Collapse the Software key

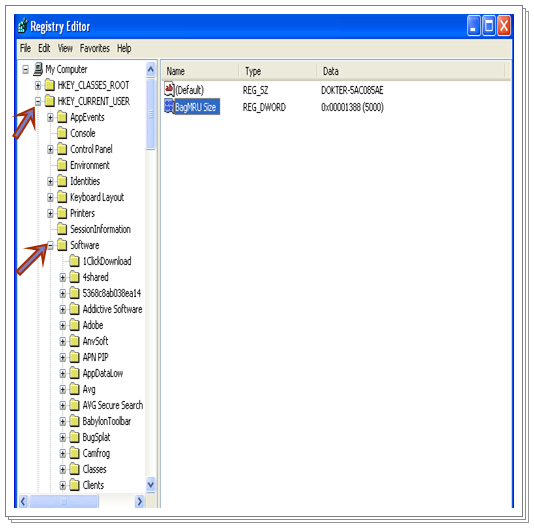pos(50,246)
